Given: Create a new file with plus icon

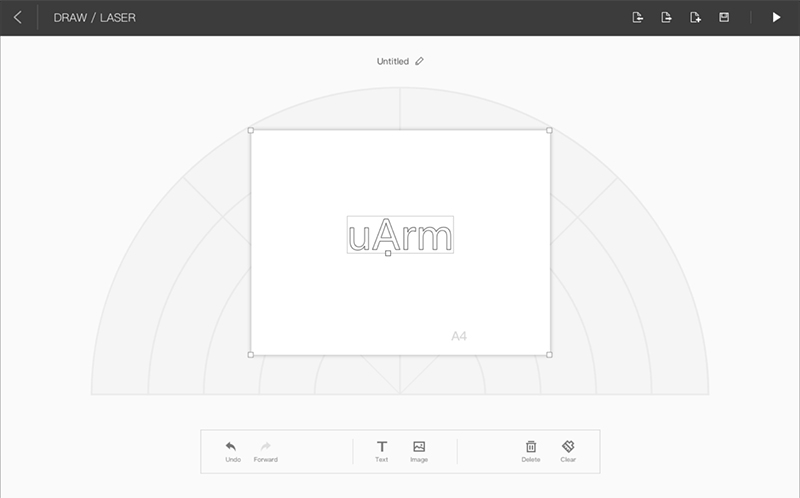Looking at the screenshot, I should point(696,17).
